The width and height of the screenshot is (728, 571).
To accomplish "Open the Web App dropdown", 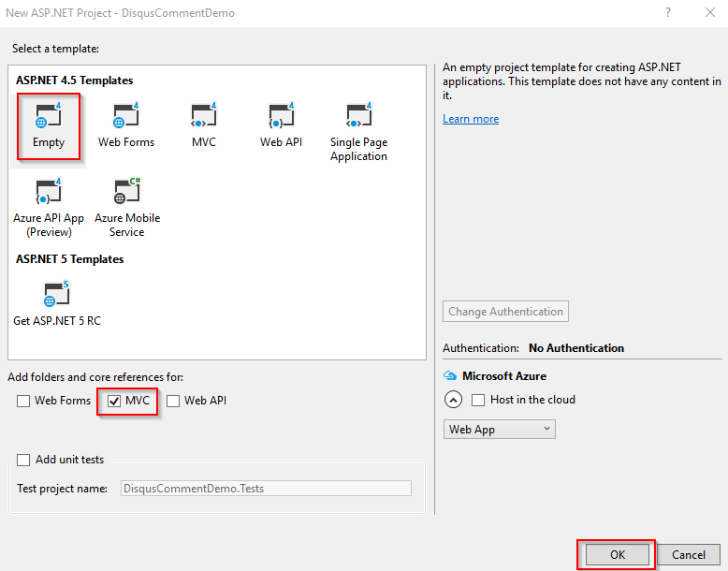I will tap(499, 430).
